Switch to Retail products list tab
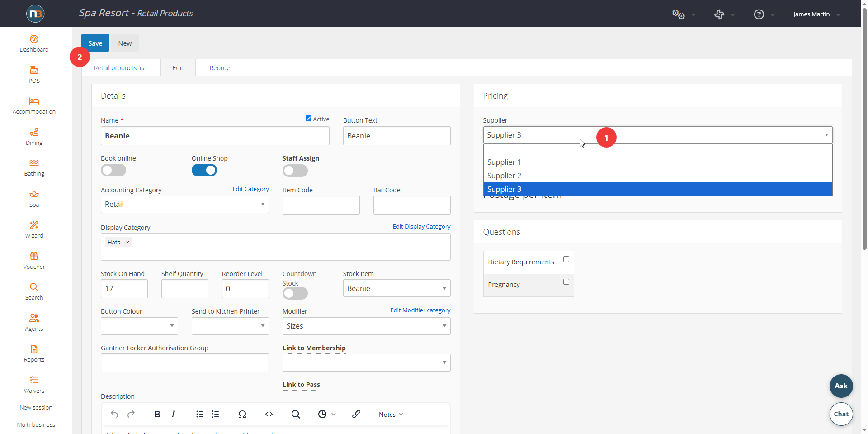 tap(120, 68)
